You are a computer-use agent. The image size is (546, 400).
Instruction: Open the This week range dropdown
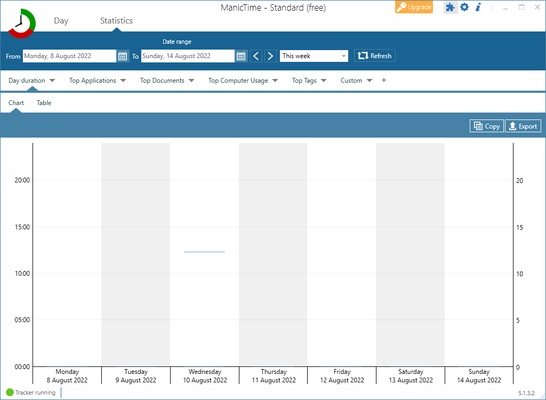pos(314,56)
